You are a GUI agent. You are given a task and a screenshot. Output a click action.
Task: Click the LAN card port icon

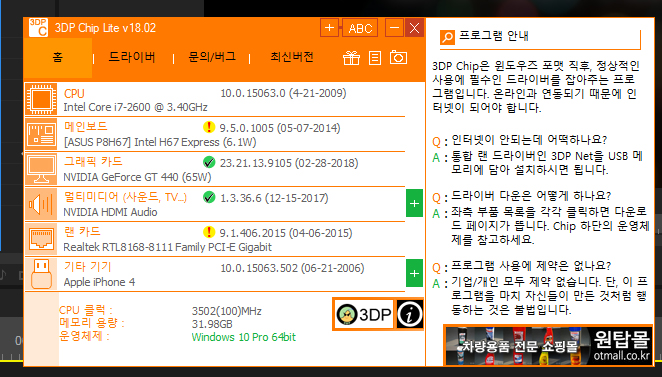(41, 239)
